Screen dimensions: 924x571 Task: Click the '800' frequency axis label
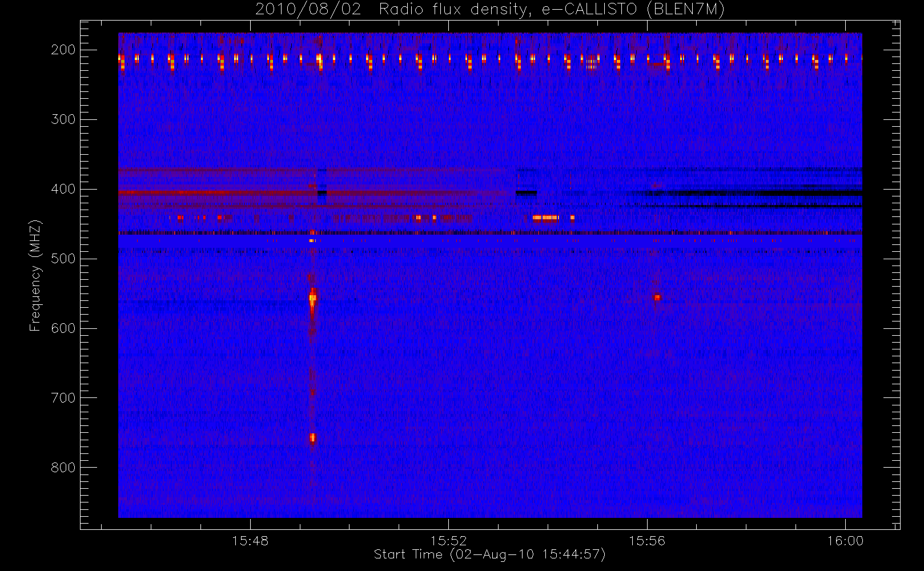63,468
